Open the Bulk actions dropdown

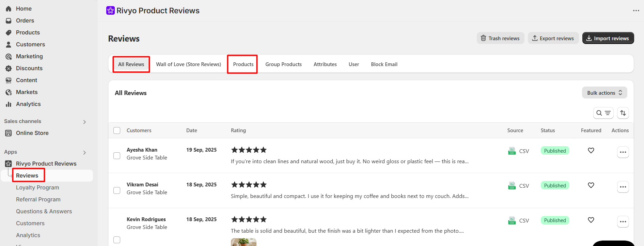coord(604,93)
